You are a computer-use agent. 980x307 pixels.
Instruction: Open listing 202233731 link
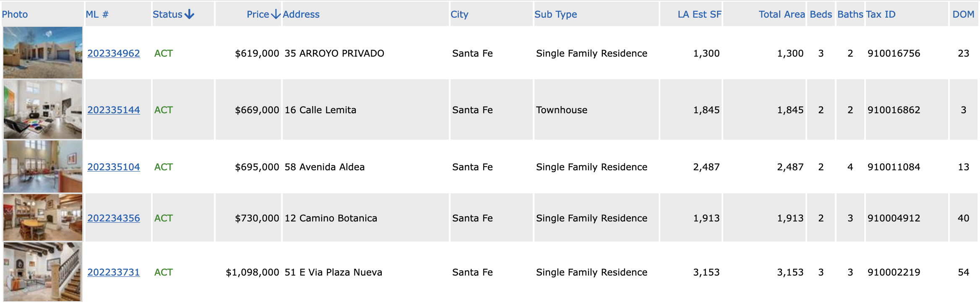click(x=114, y=272)
